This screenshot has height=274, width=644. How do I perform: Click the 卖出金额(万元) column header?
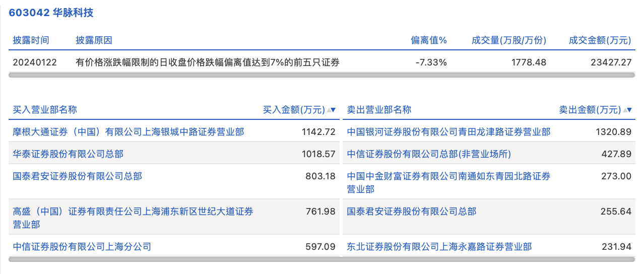[x=590, y=110]
